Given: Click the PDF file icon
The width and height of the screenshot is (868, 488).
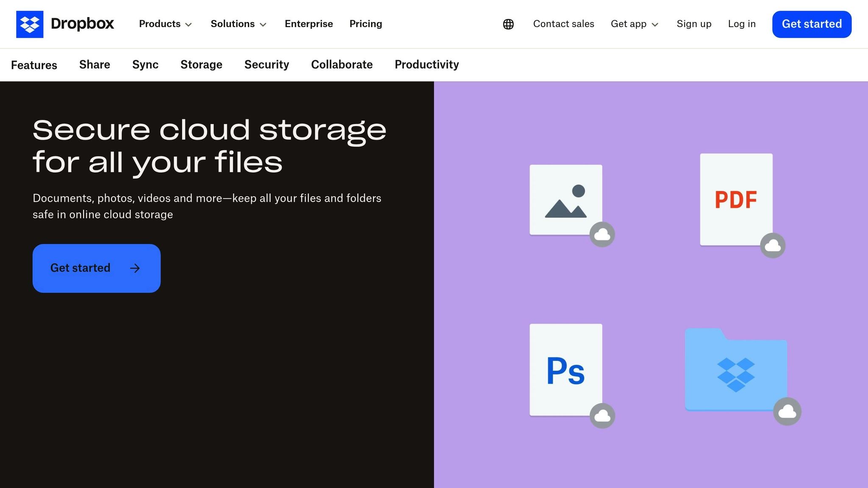Looking at the screenshot, I should [736, 199].
